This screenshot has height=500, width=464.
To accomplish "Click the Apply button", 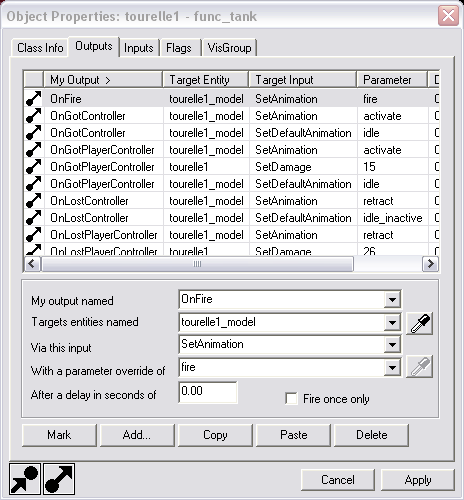I will [x=418, y=480].
